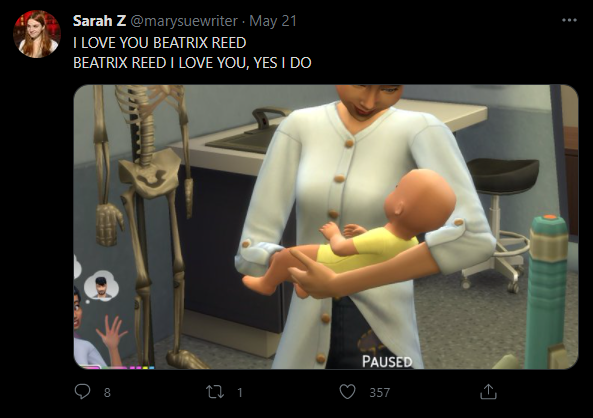The image size is (593, 418).
Task: Click the retweet count 1
Action: point(240,393)
